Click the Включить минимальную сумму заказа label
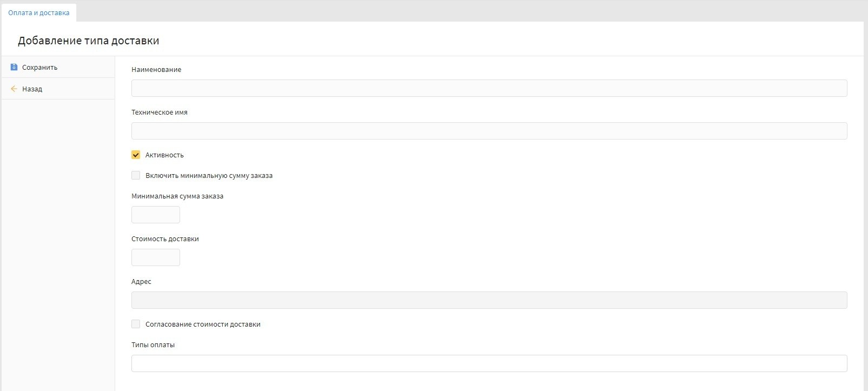The width and height of the screenshot is (868, 391). [x=209, y=176]
